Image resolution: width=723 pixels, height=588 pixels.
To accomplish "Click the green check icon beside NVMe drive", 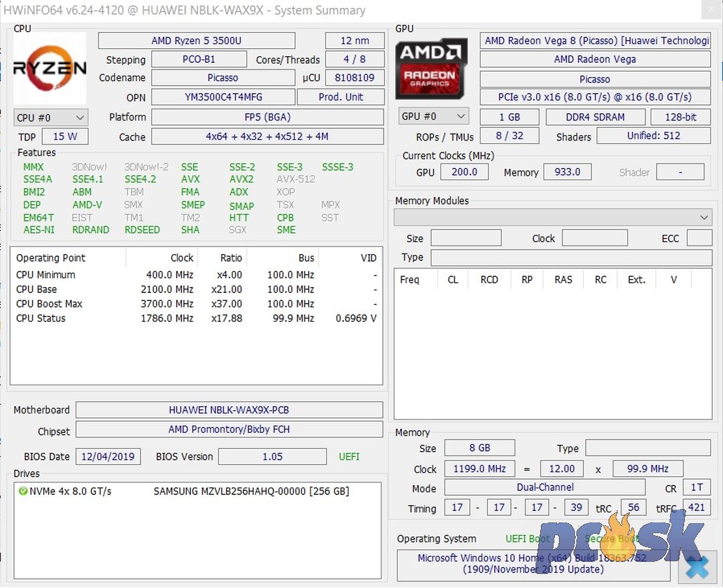I will [23, 491].
